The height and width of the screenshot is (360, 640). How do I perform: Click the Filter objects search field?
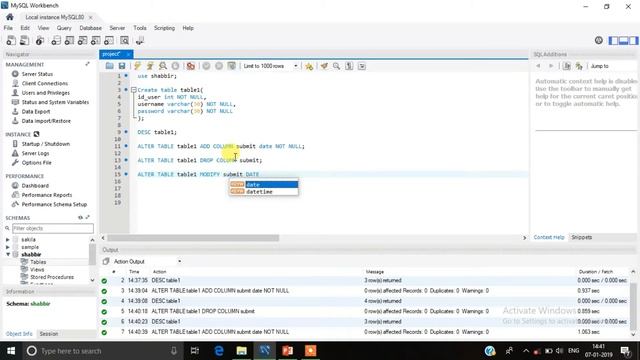[x=53, y=228]
